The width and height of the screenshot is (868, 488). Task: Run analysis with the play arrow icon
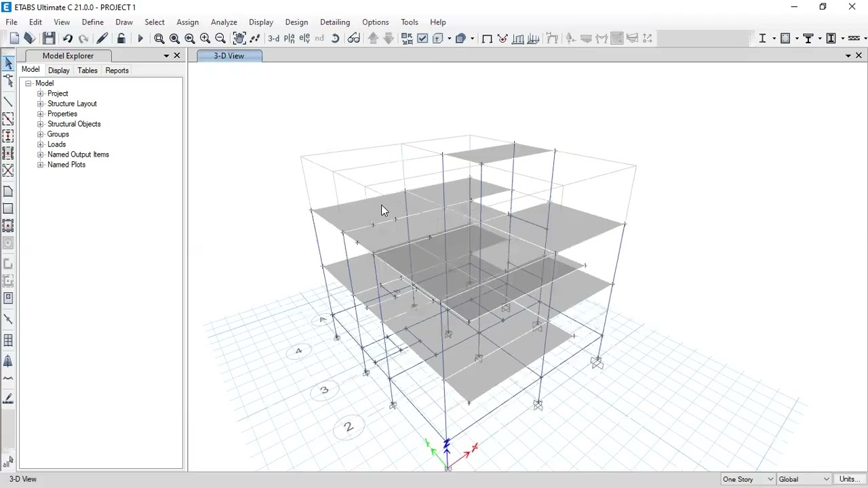140,39
